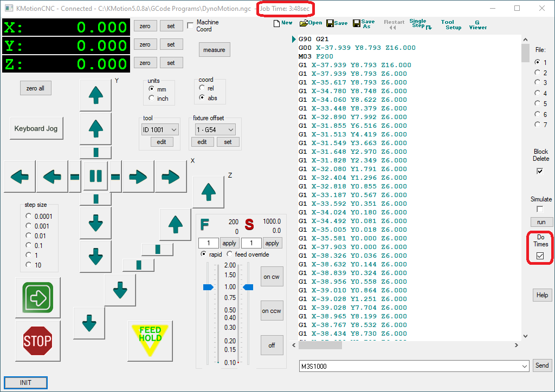Expand the tool ID 1001 dropdown
555x392 pixels.
click(x=173, y=130)
